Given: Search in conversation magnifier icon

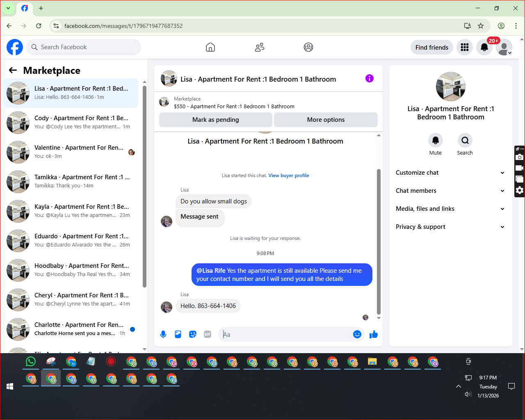Looking at the screenshot, I should point(465,140).
